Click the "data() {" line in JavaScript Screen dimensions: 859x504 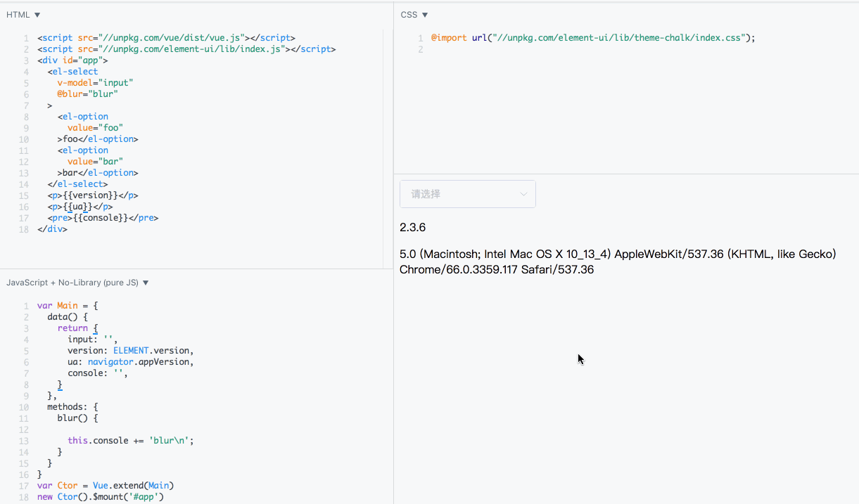[68, 317]
